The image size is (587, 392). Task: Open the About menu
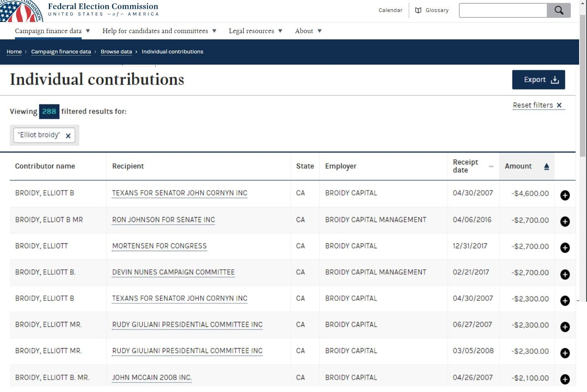(308, 31)
